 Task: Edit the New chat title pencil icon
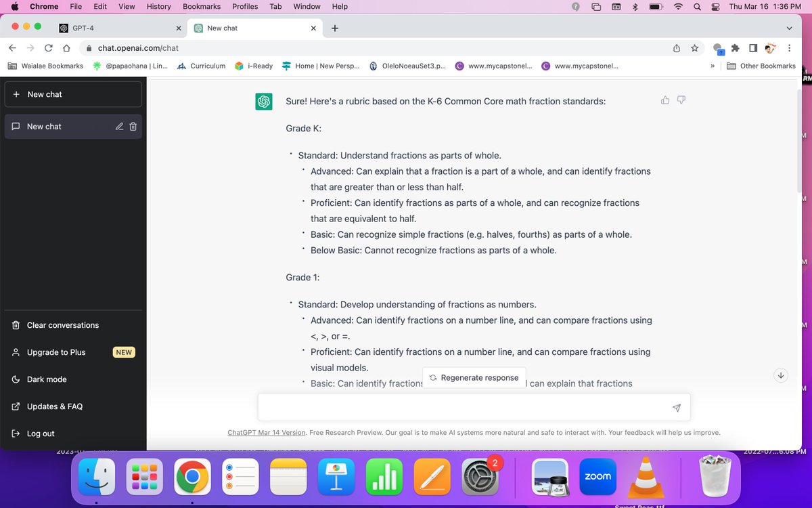[119, 126]
